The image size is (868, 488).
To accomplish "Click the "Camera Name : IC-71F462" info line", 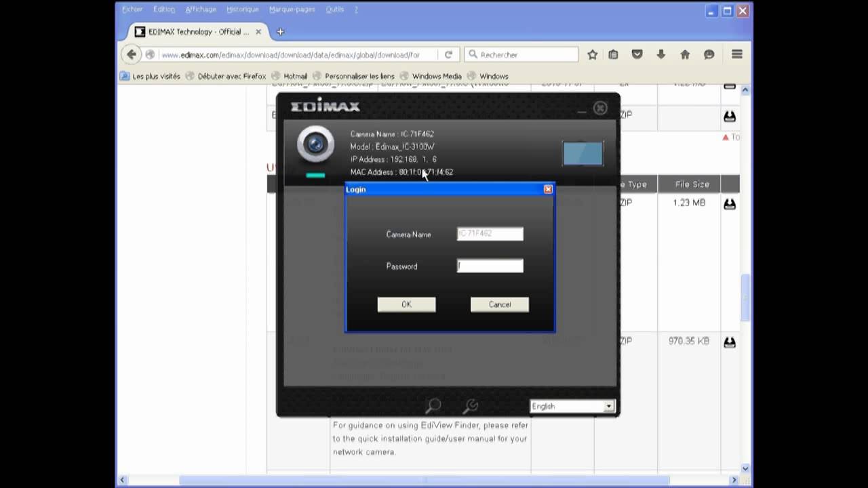I will (x=392, y=134).
